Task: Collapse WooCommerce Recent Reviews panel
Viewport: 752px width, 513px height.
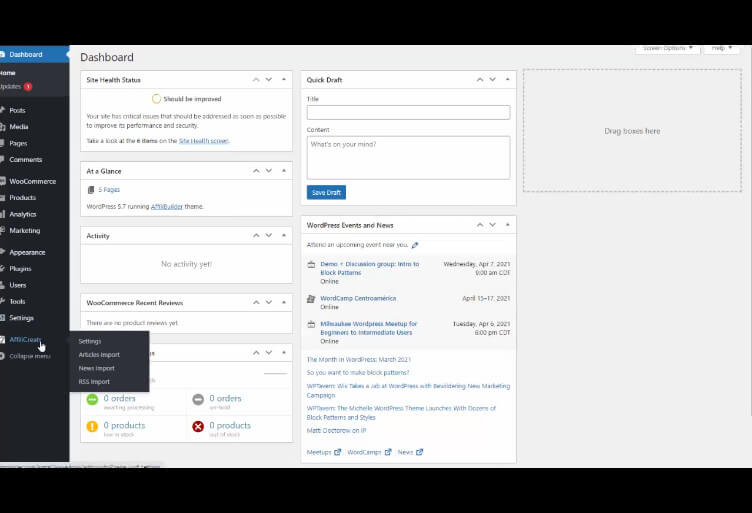Action: 284,303
